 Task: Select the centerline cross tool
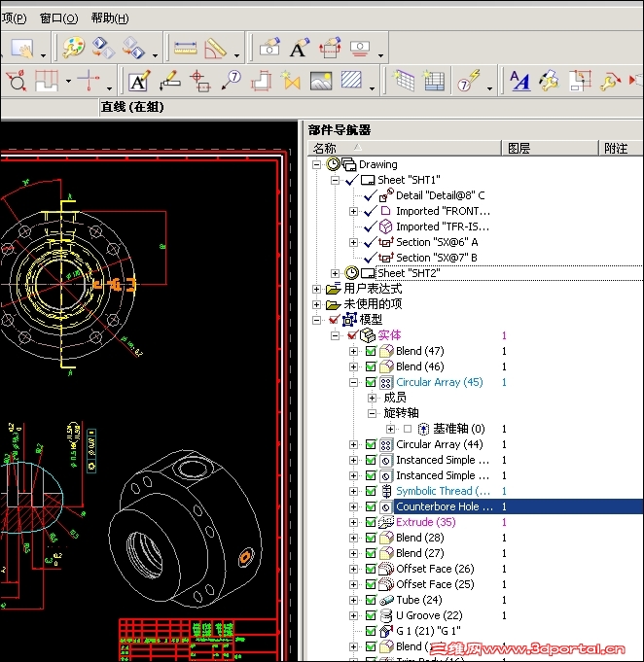coord(89,80)
